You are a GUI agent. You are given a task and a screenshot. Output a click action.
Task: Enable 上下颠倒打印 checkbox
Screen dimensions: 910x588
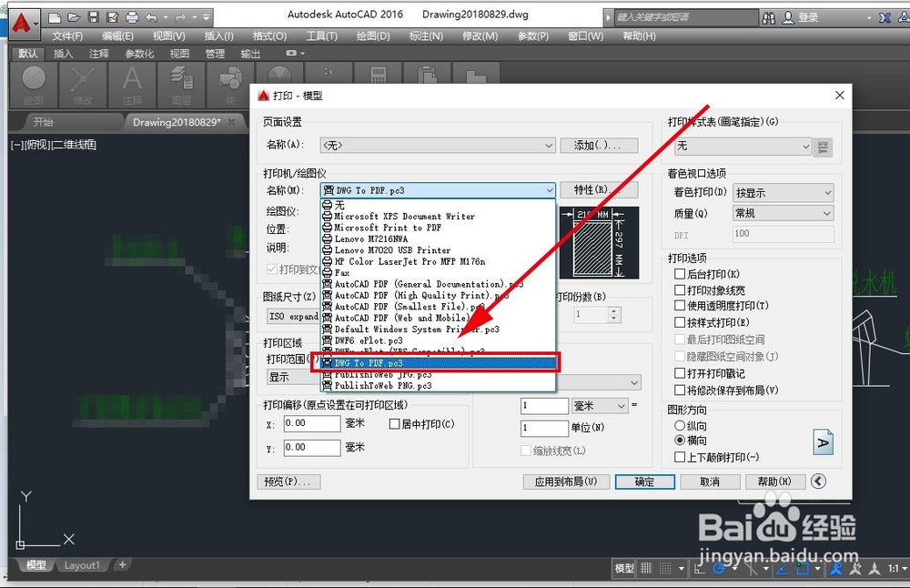coord(680,458)
